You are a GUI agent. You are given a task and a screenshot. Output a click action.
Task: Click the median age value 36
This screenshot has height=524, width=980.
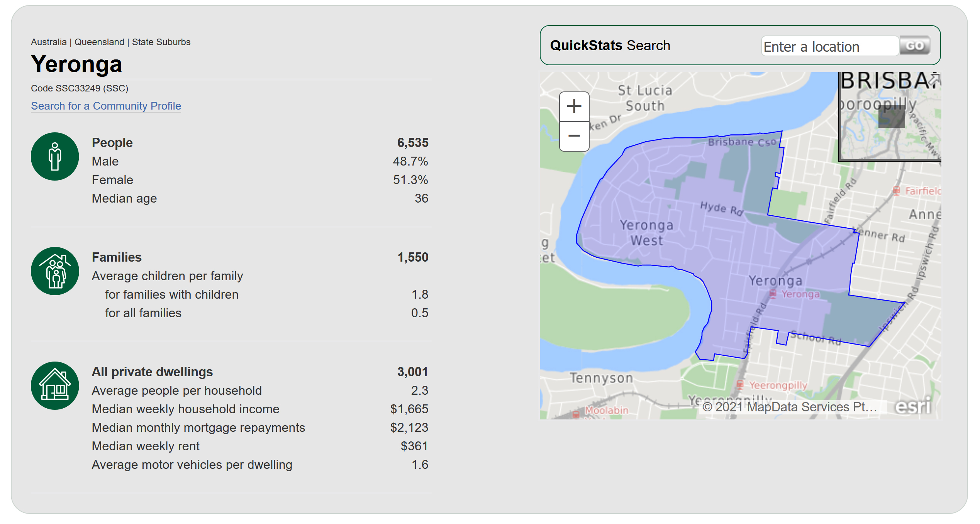tap(421, 198)
